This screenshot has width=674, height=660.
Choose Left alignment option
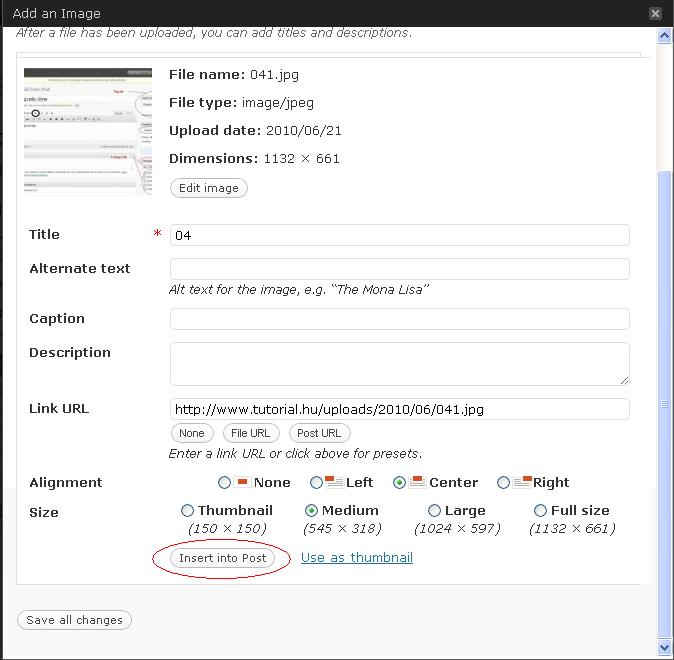316,483
